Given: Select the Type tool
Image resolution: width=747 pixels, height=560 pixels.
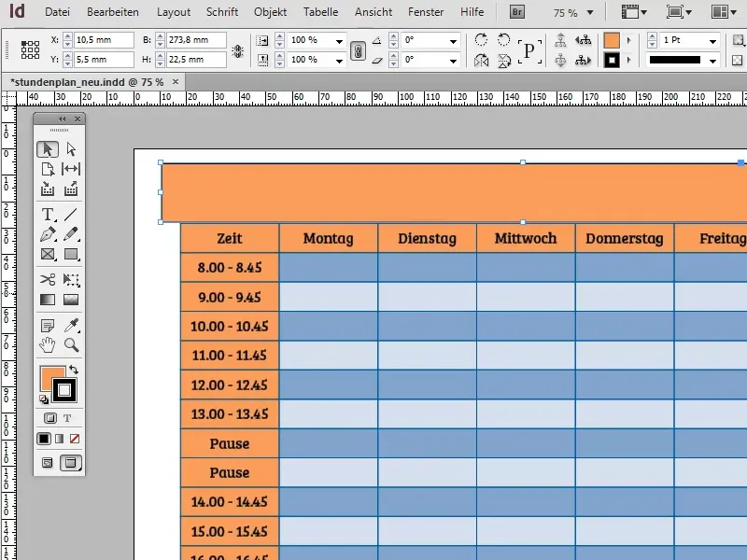Looking at the screenshot, I should tap(48, 215).
